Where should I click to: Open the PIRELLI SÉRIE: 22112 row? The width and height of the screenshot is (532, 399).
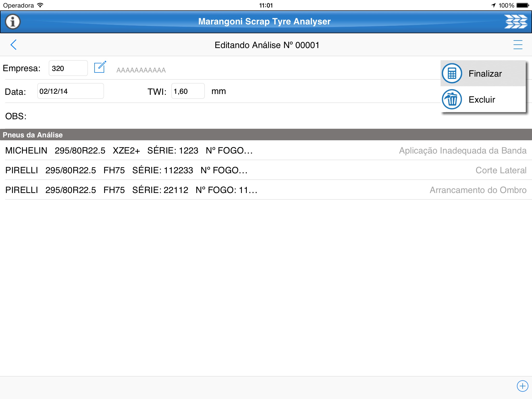tap(266, 190)
